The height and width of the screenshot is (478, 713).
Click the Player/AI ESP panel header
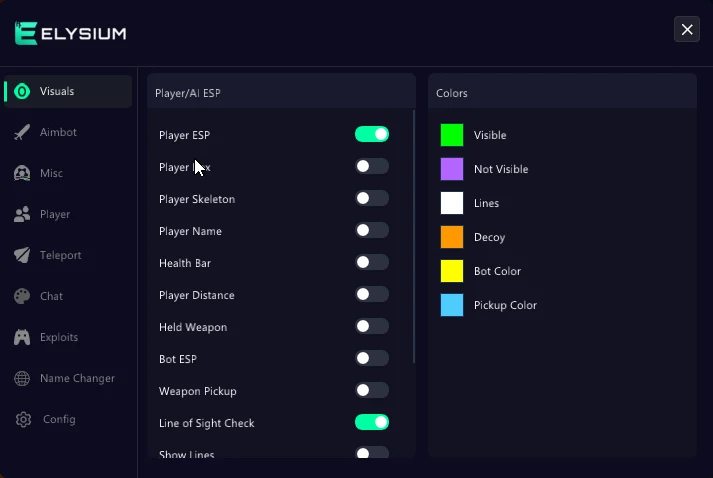(x=281, y=93)
